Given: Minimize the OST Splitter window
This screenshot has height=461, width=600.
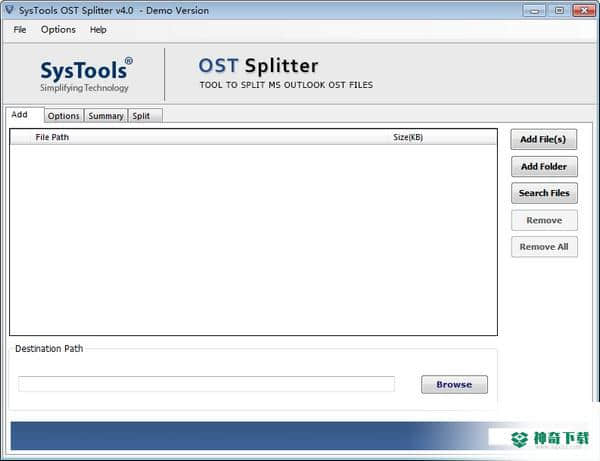Looking at the screenshot, I should tap(534, 11).
